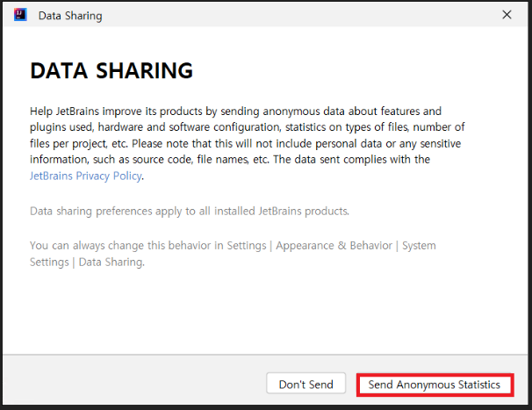Click the DATA SHARING heading
This screenshot has height=410, width=532.
point(111,70)
